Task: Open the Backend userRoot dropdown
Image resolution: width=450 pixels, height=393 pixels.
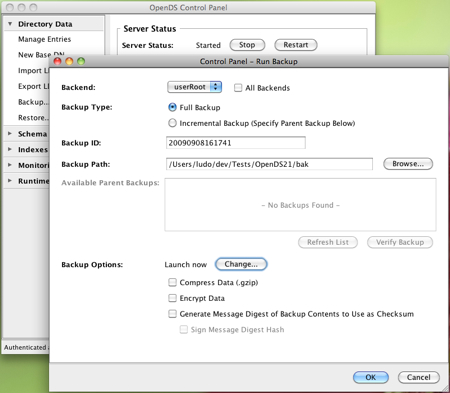Action: 194,87
